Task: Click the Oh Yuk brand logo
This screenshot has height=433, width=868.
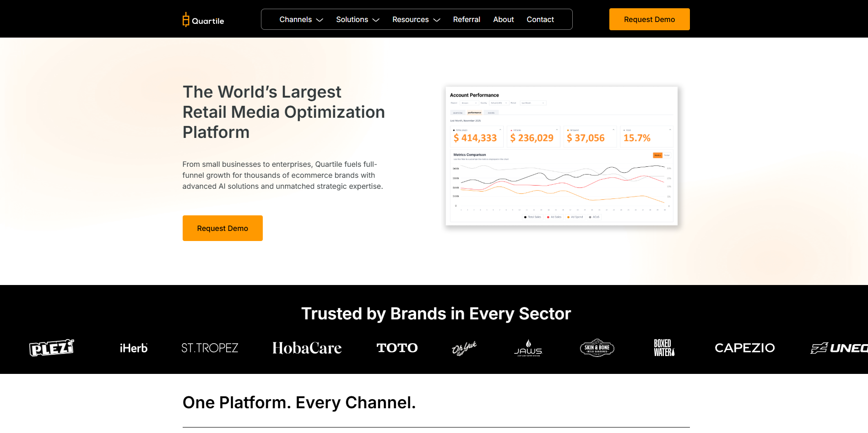Action: 464,348
